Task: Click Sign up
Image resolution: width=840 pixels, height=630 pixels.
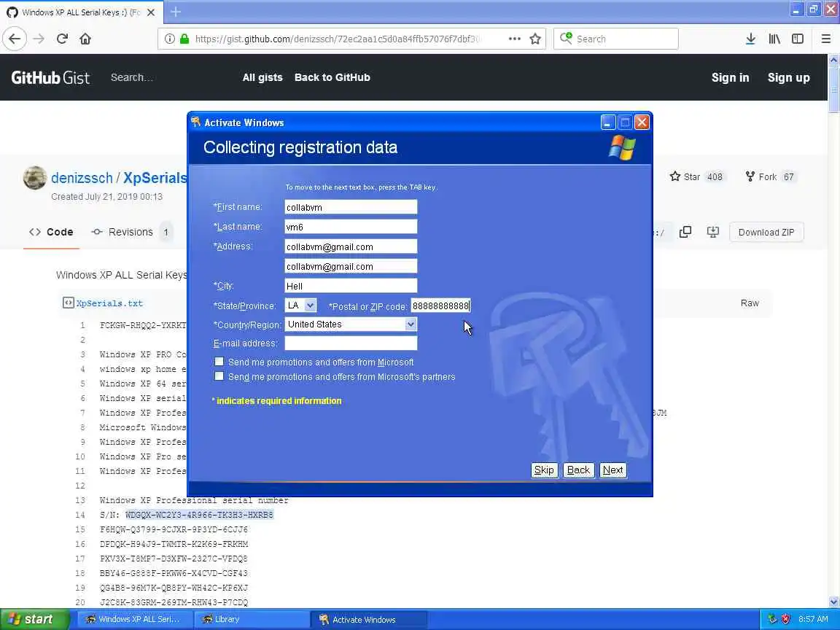Action: 788,77
